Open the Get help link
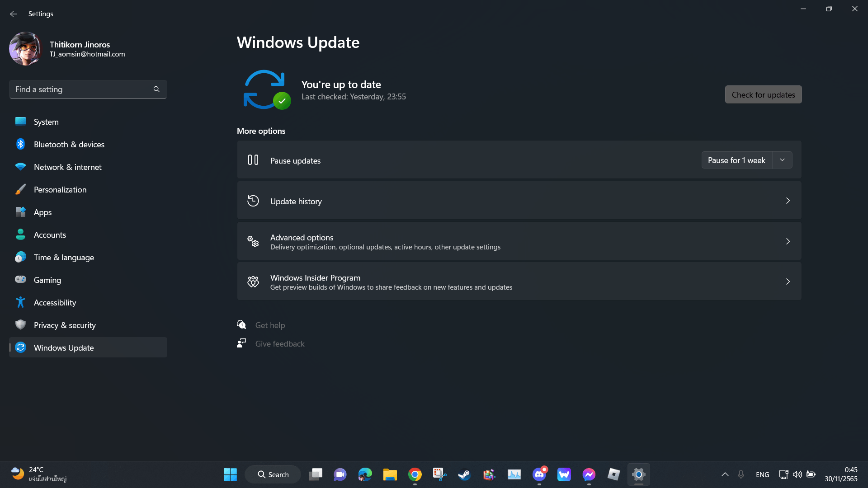 pos(270,325)
